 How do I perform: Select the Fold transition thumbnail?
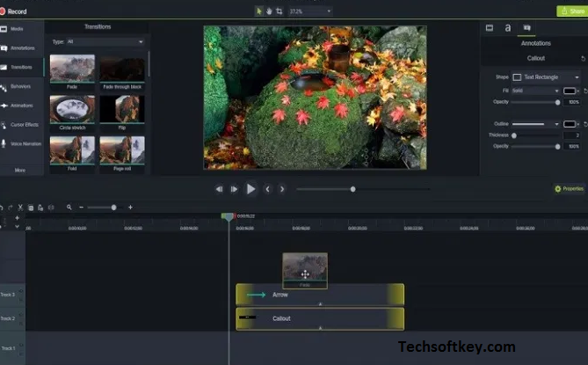[72, 150]
